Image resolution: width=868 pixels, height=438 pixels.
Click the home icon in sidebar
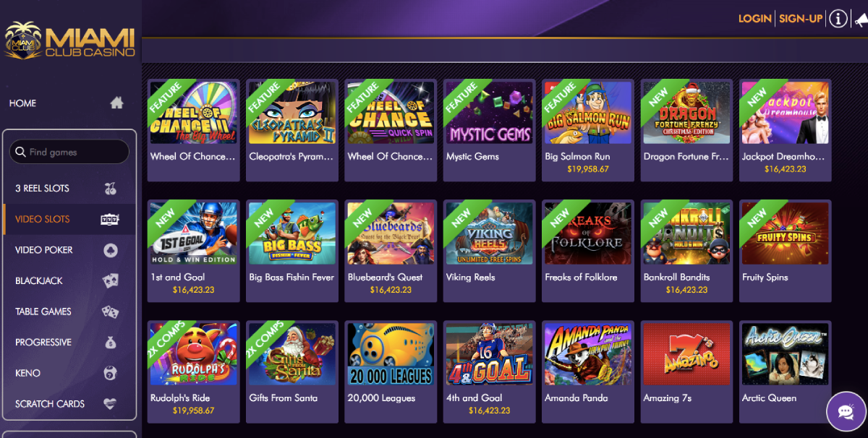(x=116, y=103)
